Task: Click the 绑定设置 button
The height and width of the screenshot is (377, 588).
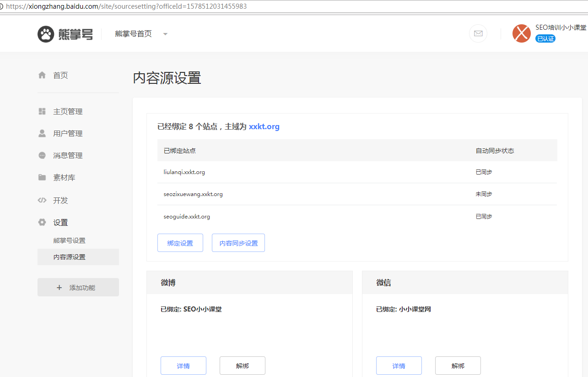Action: tap(180, 243)
